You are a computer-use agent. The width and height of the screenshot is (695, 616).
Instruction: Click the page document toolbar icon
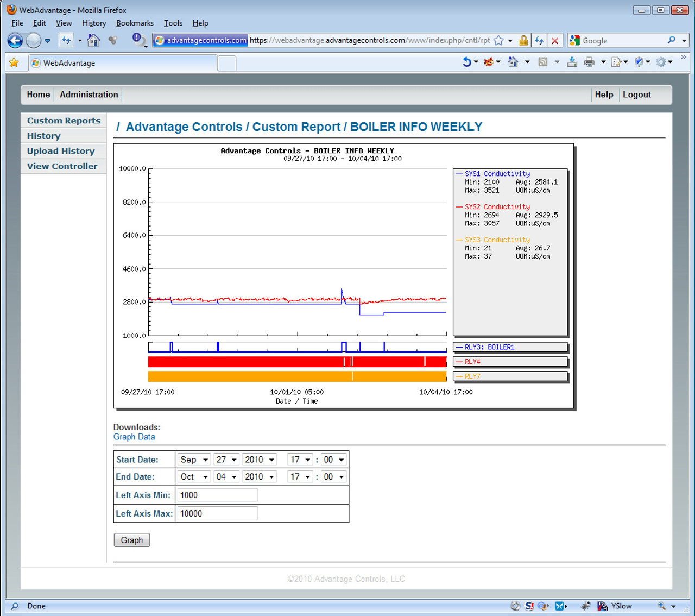click(616, 62)
